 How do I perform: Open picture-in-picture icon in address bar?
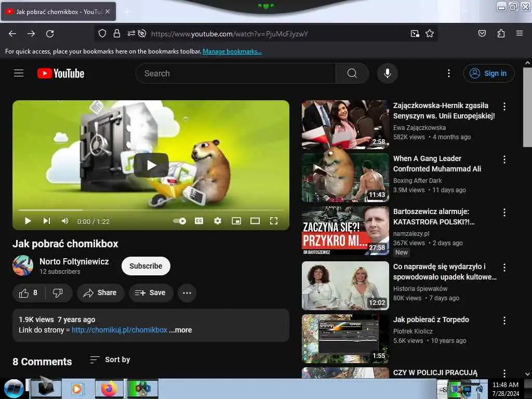(415, 33)
